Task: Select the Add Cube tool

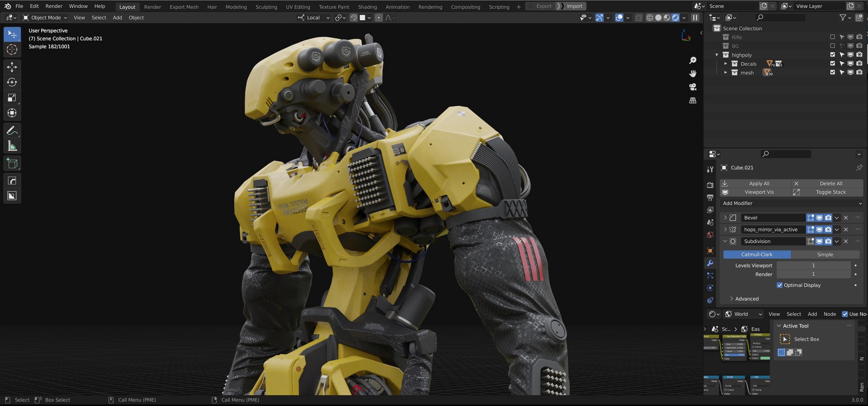Action: click(12, 163)
